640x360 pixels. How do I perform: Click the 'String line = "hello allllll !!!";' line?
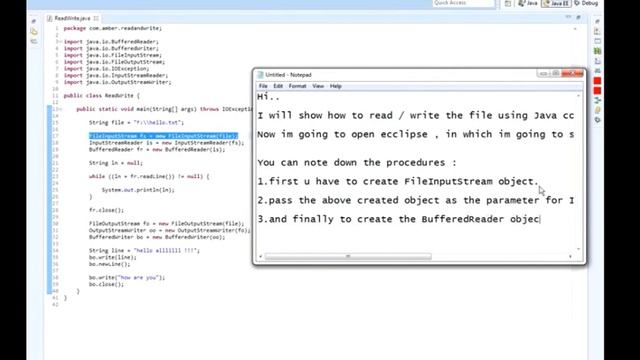(144, 251)
